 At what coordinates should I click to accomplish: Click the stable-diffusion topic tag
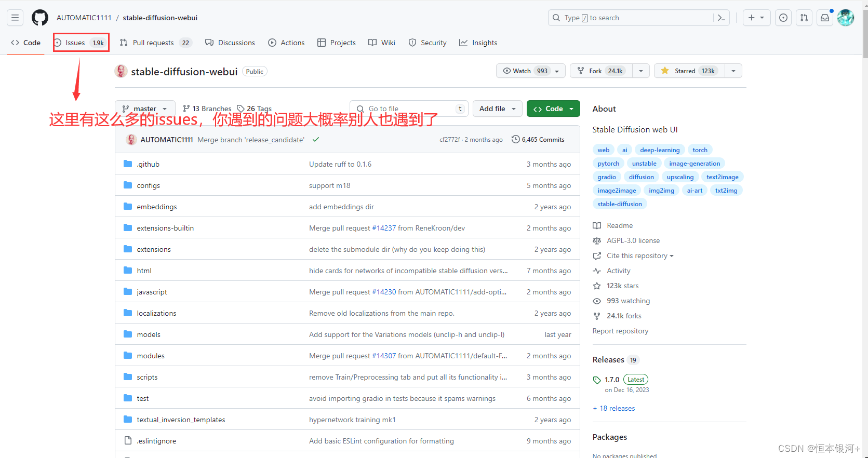click(620, 204)
